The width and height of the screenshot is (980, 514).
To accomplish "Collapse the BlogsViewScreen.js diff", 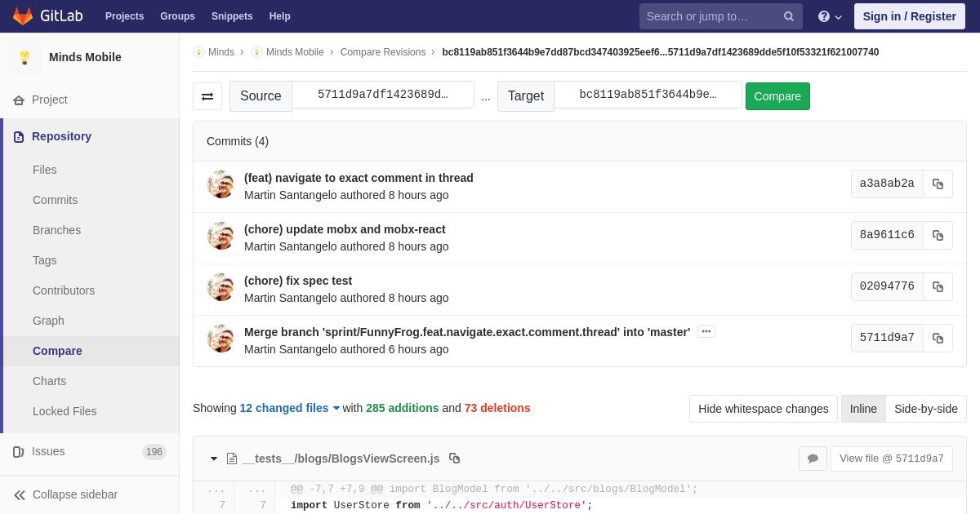I will (214, 459).
